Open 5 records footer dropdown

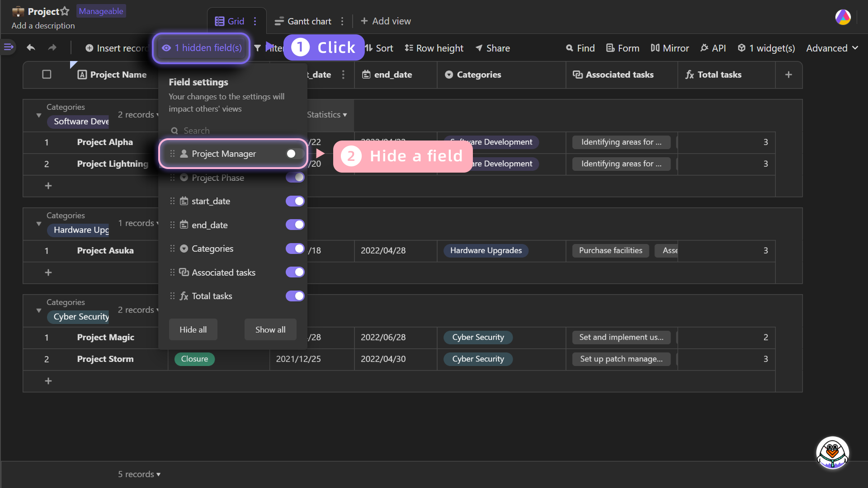tap(139, 474)
